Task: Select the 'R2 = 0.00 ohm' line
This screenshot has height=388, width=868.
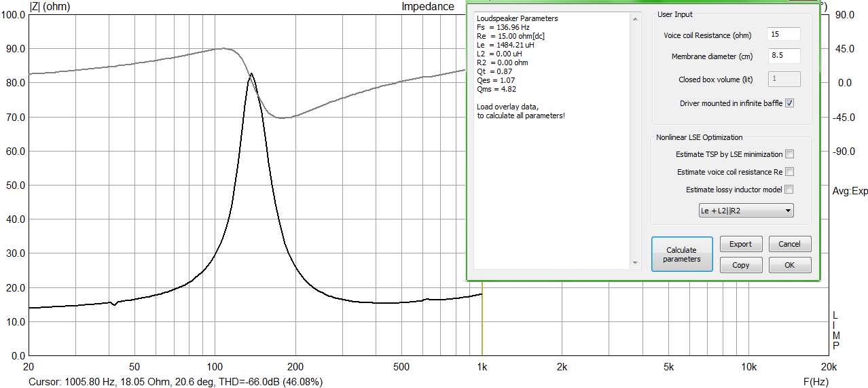Action: click(503, 63)
